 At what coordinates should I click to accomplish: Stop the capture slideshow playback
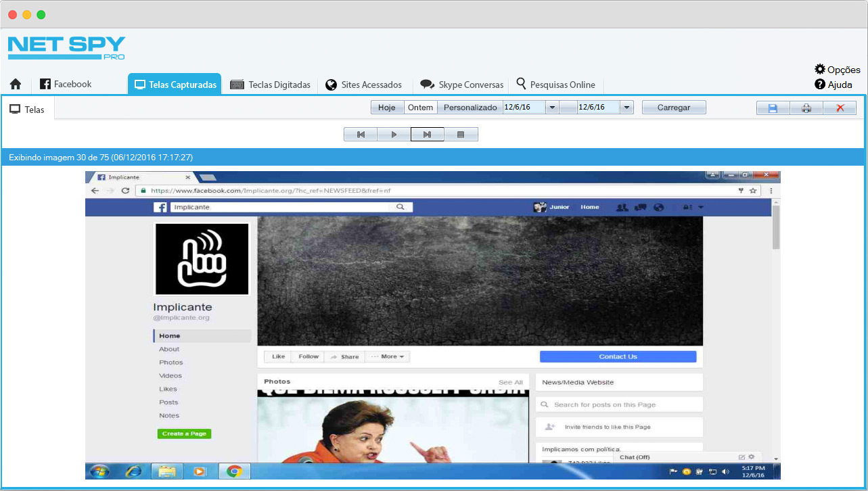[461, 135]
